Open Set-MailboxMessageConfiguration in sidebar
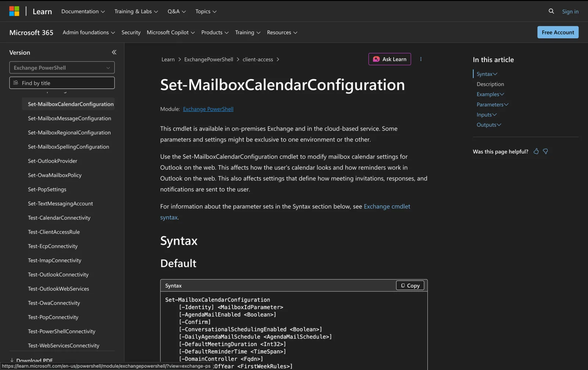Image resolution: width=588 pixels, height=370 pixels. [69, 118]
